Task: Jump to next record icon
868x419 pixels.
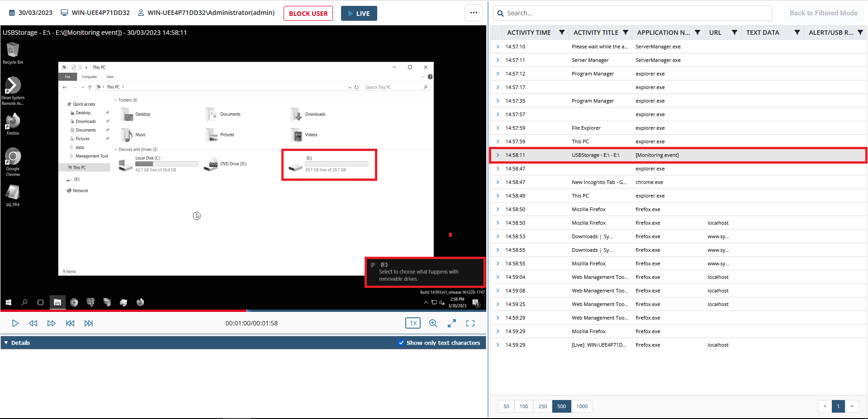Action: point(89,323)
